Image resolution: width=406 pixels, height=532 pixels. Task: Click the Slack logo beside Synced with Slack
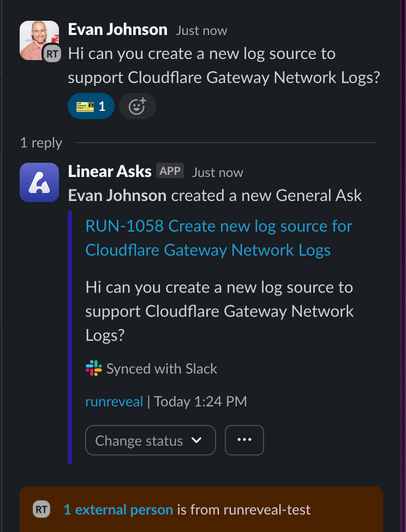(94, 368)
